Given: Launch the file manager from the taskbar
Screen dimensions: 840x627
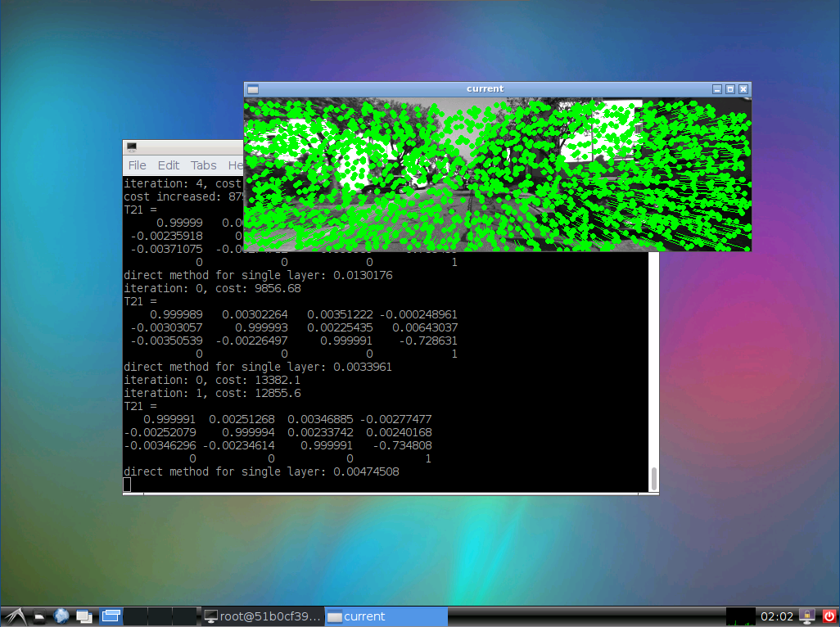Looking at the screenshot, I should click(x=39, y=617).
